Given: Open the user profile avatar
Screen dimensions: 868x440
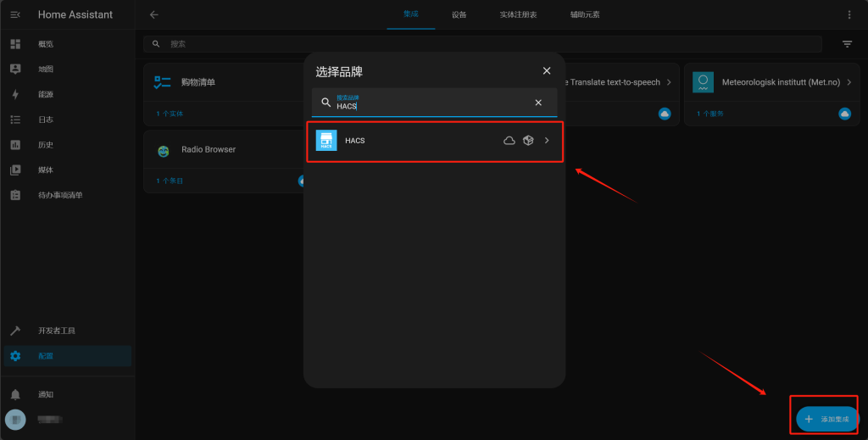Looking at the screenshot, I should point(15,420).
